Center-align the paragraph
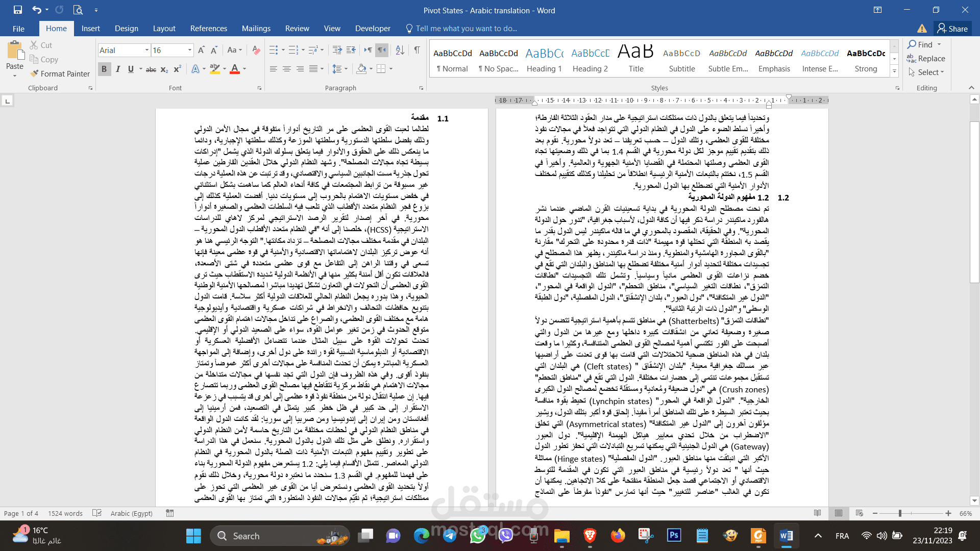This screenshot has height=551, width=980. click(287, 69)
